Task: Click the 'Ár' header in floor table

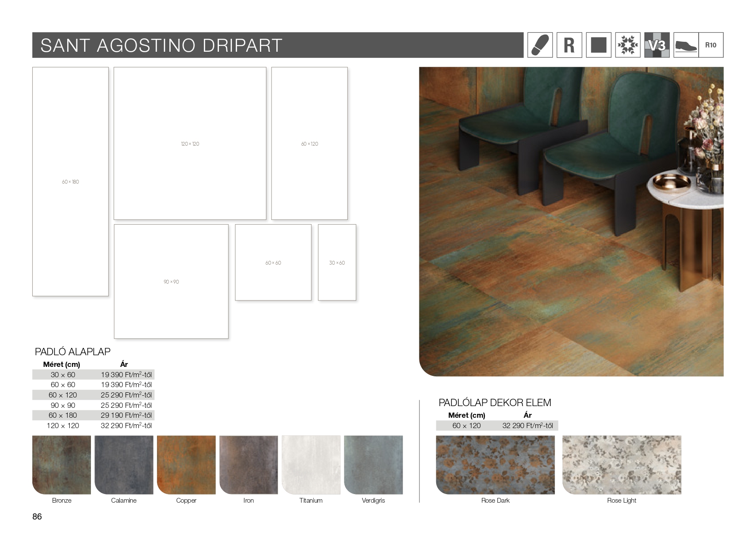Action: [x=124, y=364]
